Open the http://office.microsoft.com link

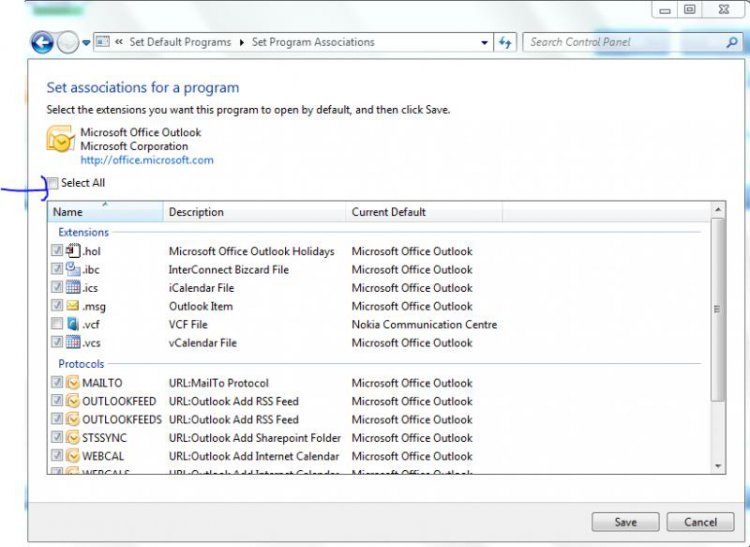click(147, 160)
